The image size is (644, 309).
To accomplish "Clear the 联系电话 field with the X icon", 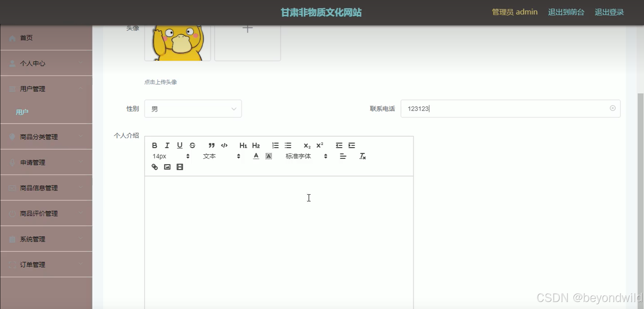I will coord(613,108).
